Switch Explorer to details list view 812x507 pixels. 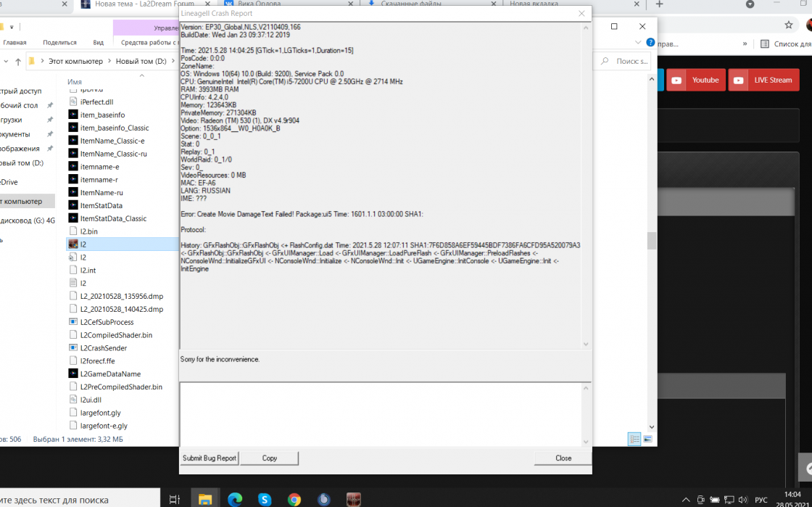tap(634, 439)
